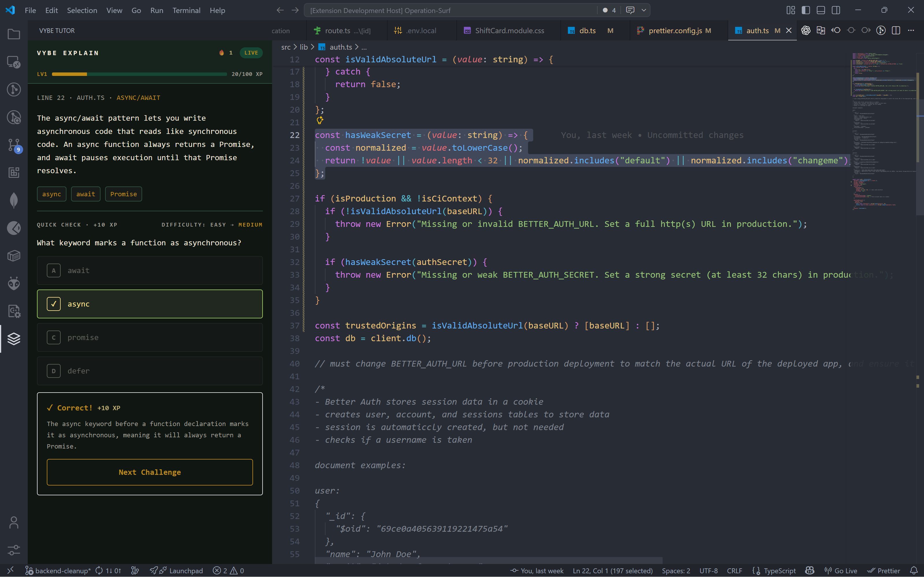Screen dimensions: 924x577
Task: Click the horizontal scrollbar below the editor
Action: pyautogui.click(x=489, y=561)
